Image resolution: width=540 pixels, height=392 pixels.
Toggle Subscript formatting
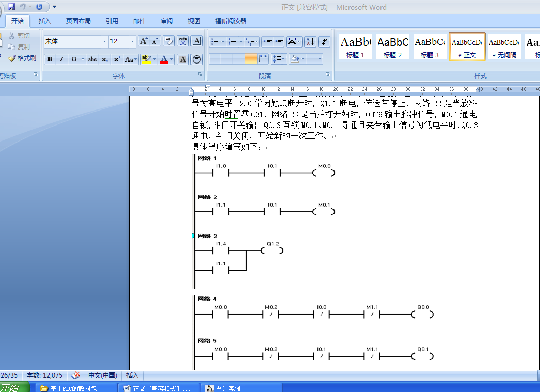pos(104,59)
